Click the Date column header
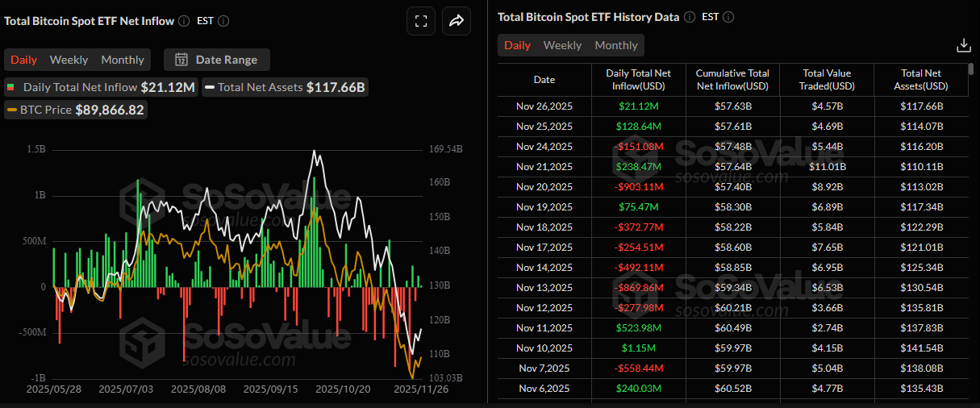Screen dimensions: 980x408 coord(544,80)
